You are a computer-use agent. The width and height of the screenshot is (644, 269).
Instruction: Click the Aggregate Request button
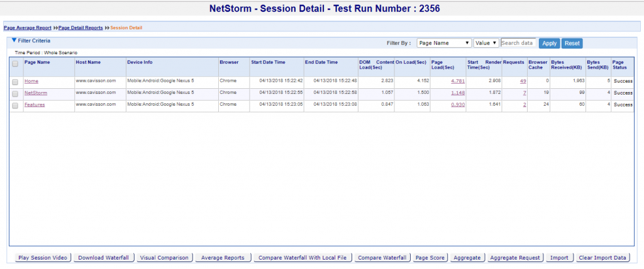[x=515, y=258]
